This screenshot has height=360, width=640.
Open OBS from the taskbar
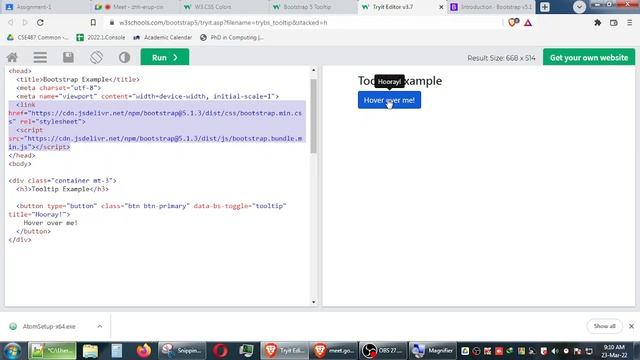(383, 351)
